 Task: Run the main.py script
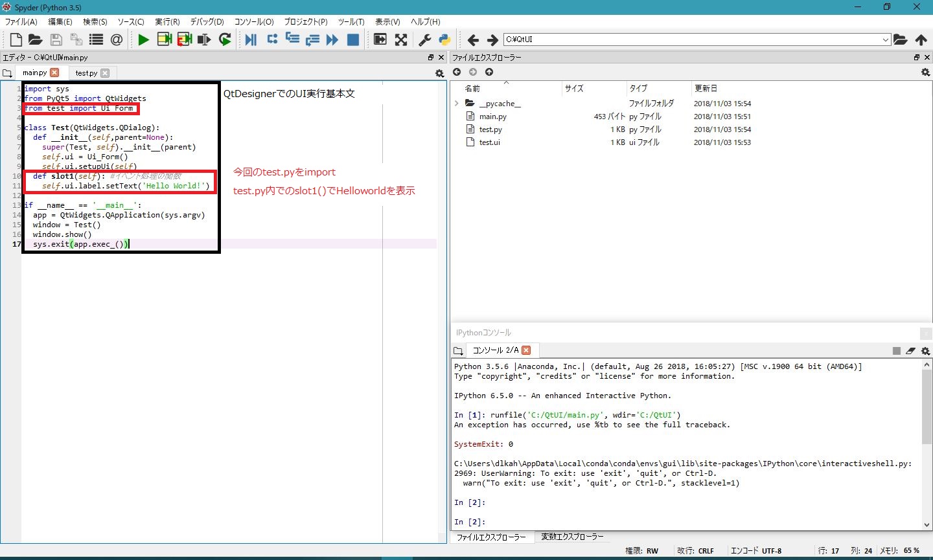143,39
